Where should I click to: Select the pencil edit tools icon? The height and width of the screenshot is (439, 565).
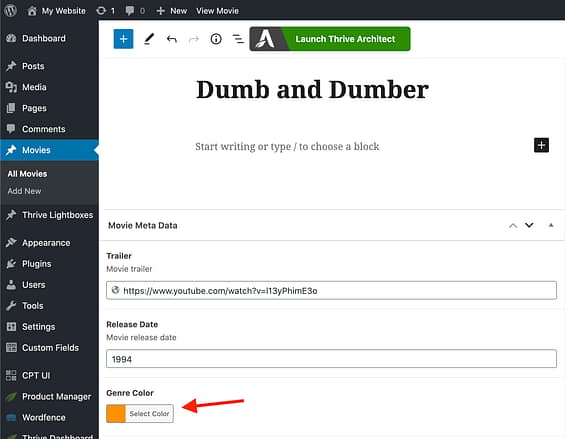149,39
